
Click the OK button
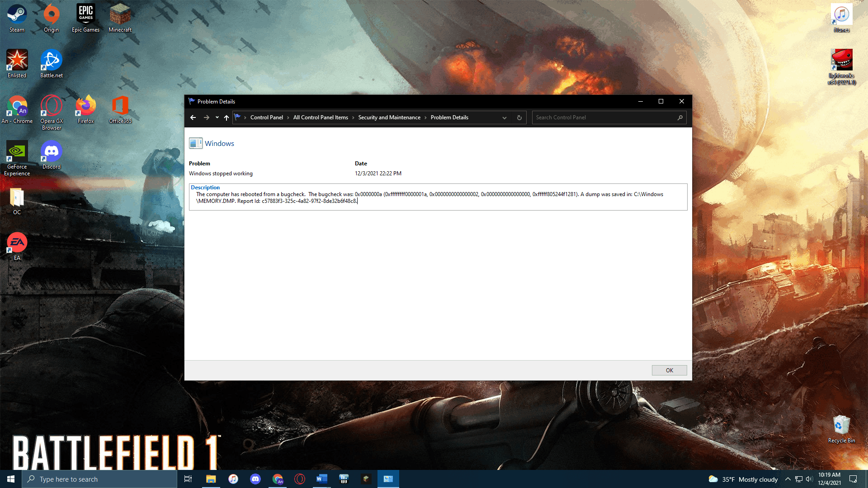point(669,370)
